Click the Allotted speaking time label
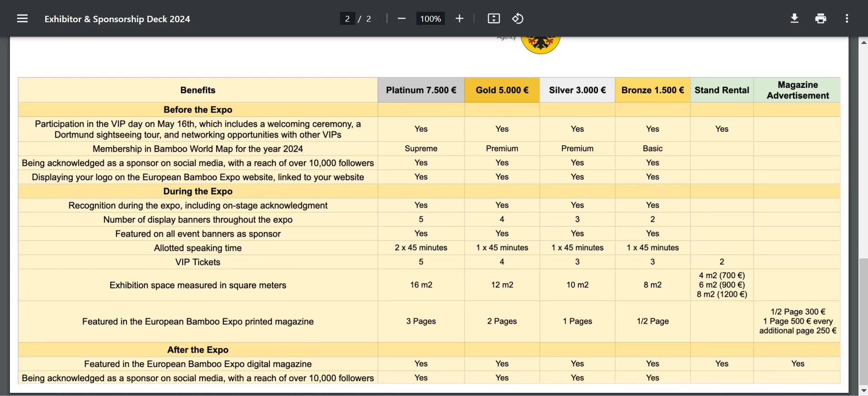 (x=198, y=248)
